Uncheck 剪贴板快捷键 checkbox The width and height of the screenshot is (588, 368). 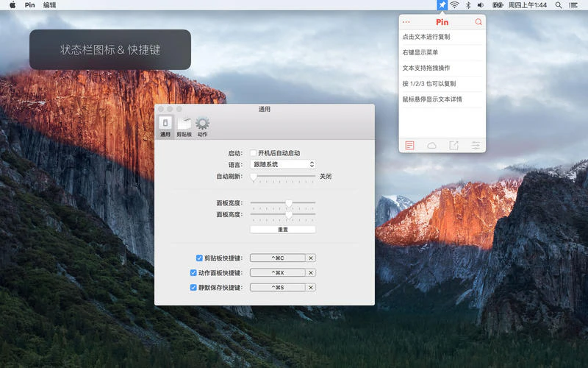point(199,258)
